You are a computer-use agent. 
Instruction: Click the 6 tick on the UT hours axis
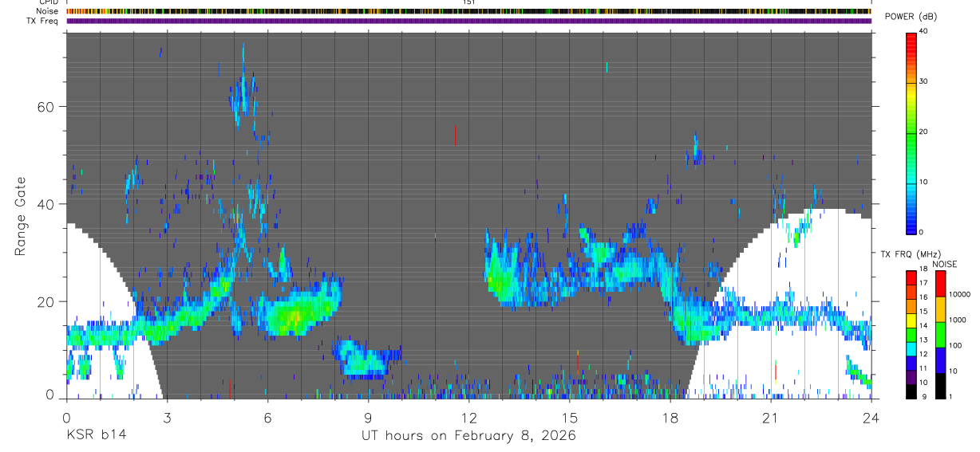[267, 417]
